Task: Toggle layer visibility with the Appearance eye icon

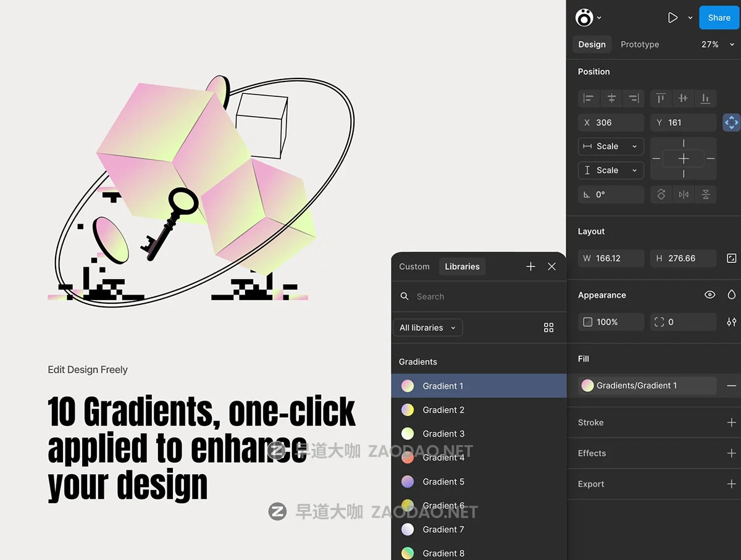Action: coord(710,295)
